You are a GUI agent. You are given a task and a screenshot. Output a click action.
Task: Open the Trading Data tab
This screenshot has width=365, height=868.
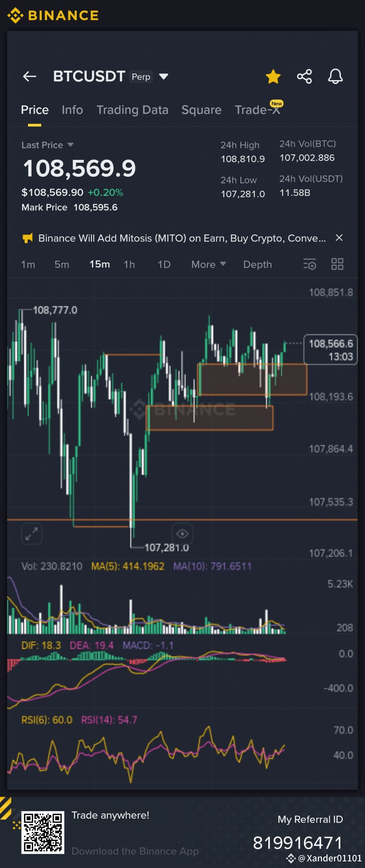coord(132,110)
